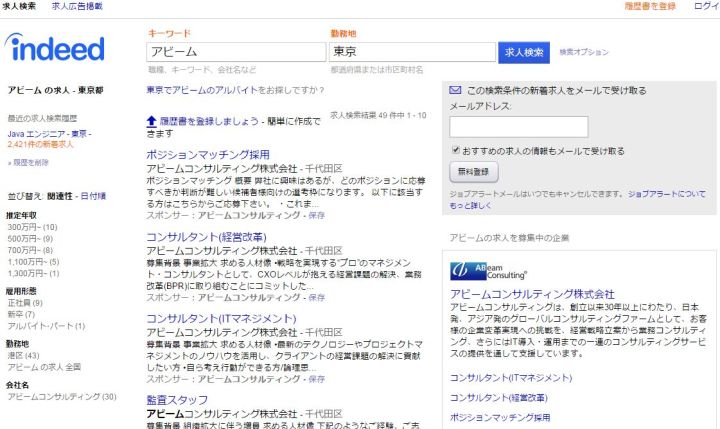Screen dimensions: 720x429
Task: Open 求人広告掲載 in top navigation
Action: coord(77,6)
